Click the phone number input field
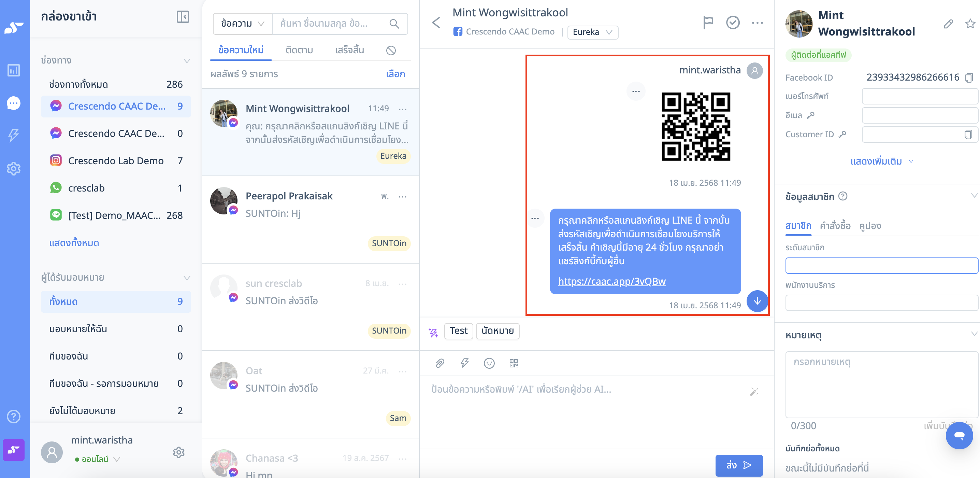This screenshot has height=478, width=980. 920,96
